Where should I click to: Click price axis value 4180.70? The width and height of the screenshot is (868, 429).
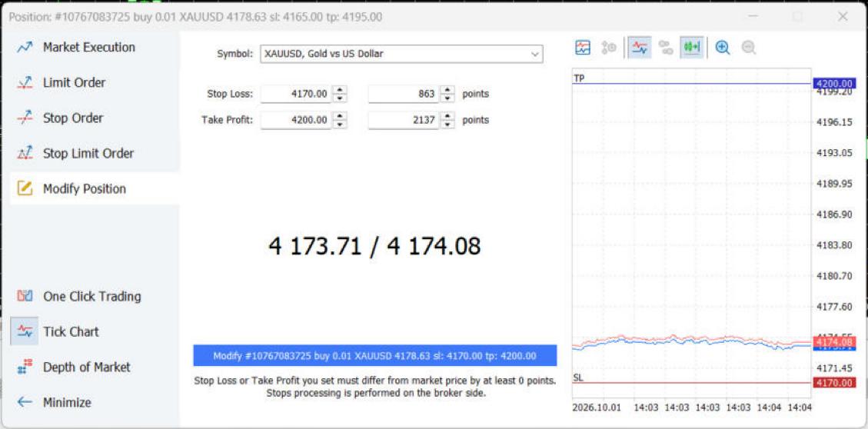(x=834, y=276)
